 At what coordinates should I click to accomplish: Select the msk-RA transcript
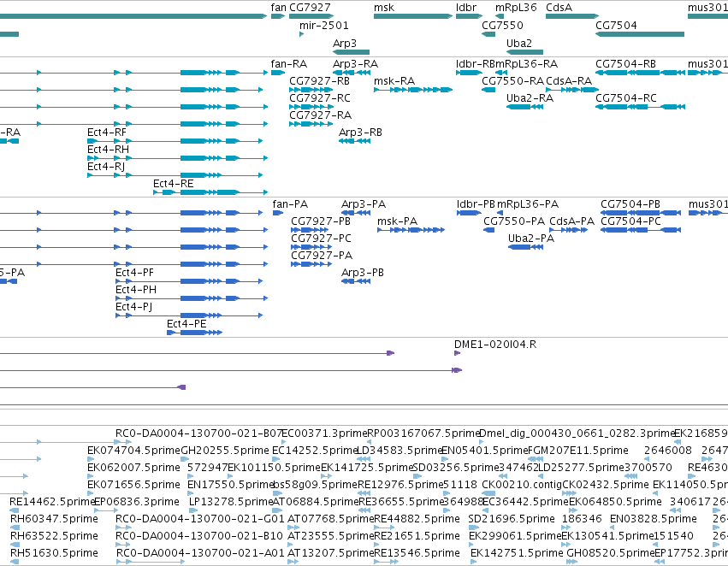coord(412,90)
